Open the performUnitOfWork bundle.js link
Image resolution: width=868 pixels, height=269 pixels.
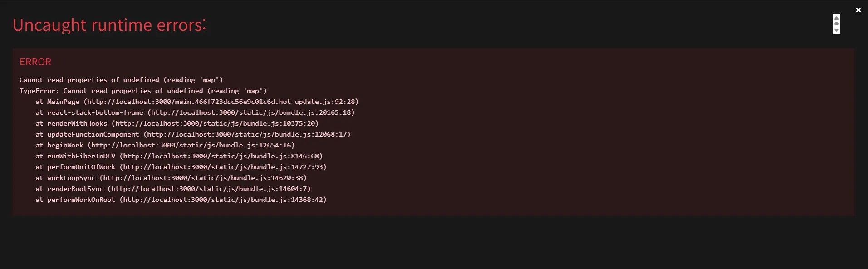point(223,167)
